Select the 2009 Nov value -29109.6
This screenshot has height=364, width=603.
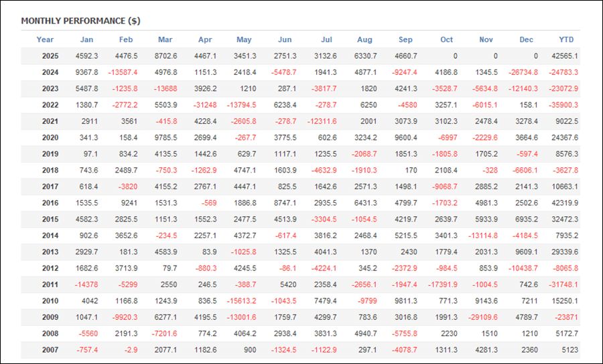(482, 316)
